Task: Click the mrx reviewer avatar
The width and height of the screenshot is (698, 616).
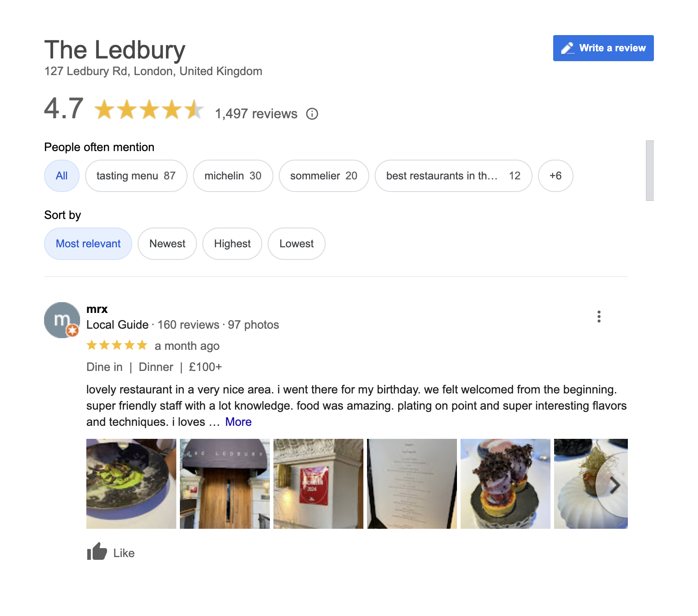Action: 62,320
